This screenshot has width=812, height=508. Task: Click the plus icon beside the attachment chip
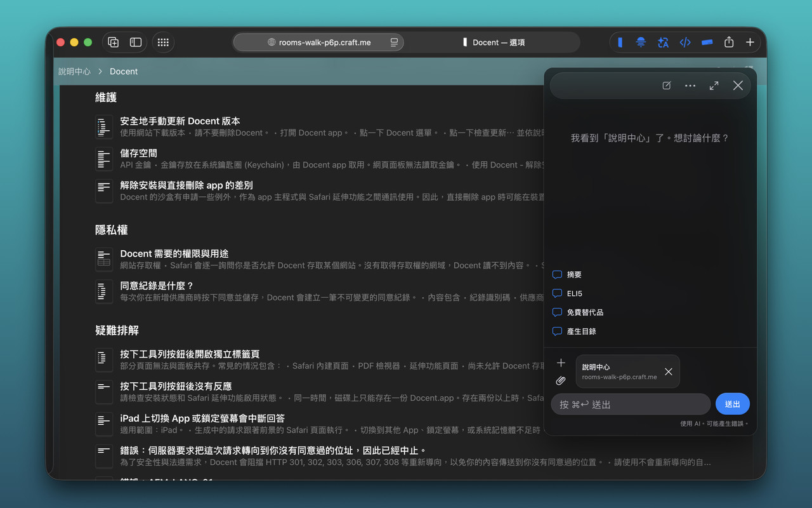[561, 363]
